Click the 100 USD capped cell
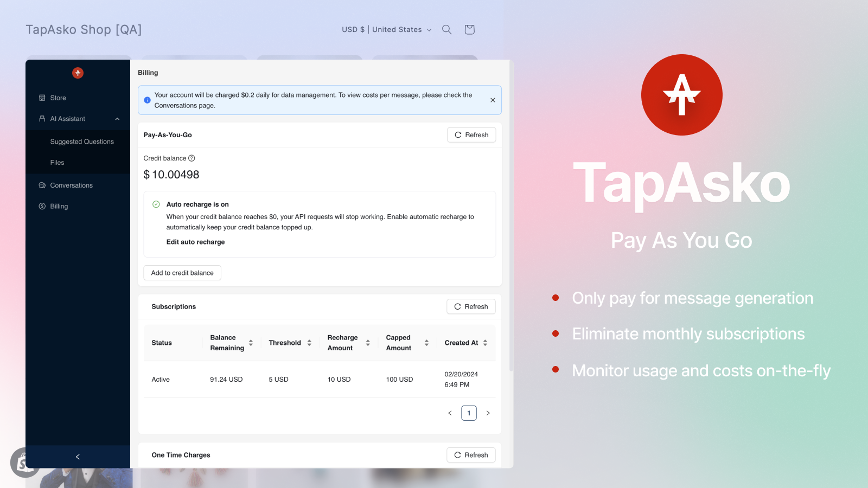868x488 pixels. coord(399,380)
